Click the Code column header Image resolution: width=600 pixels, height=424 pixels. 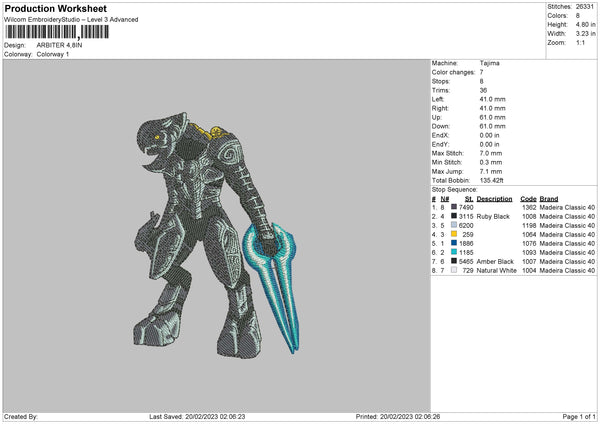528,199
